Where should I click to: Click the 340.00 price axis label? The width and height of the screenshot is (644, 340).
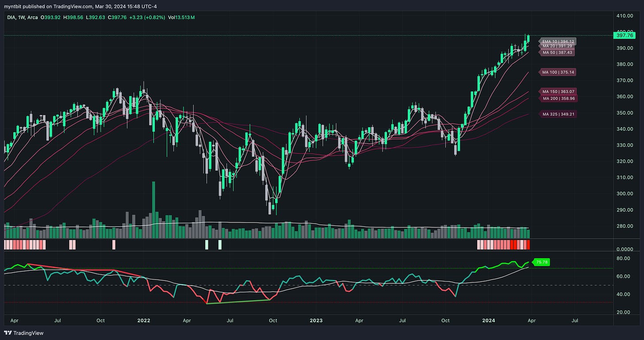point(625,129)
